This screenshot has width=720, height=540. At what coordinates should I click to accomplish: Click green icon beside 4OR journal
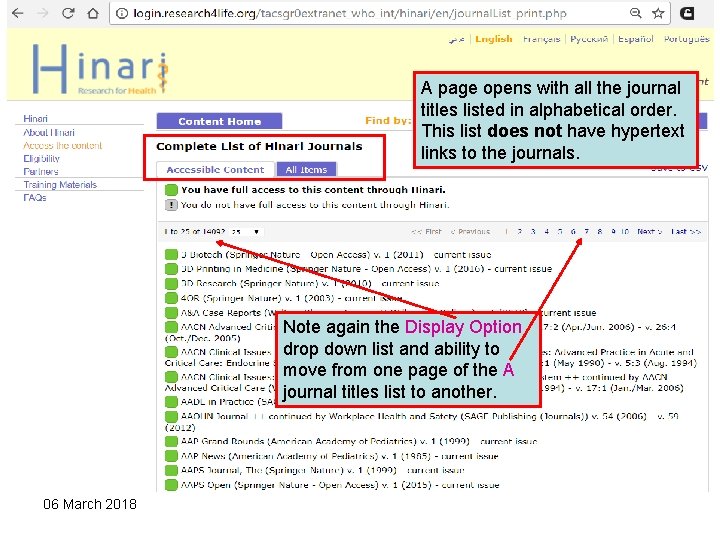171,298
